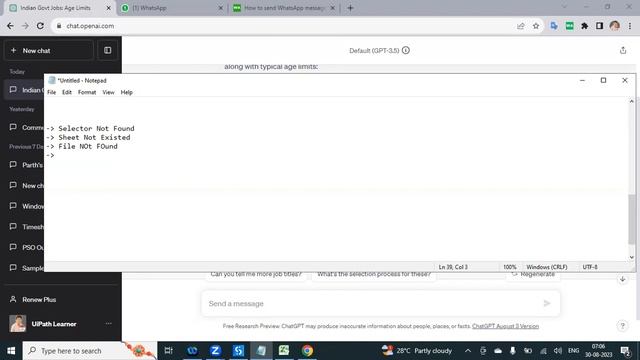The width and height of the screenshot is (640, 360).
Task: Click Regenerate response button
Action: click(533, 274)
